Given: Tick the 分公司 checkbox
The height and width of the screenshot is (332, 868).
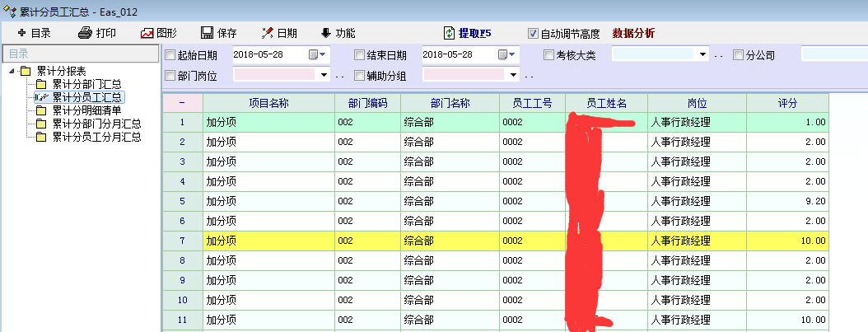Looking at the screenshot, I should 738,55.
